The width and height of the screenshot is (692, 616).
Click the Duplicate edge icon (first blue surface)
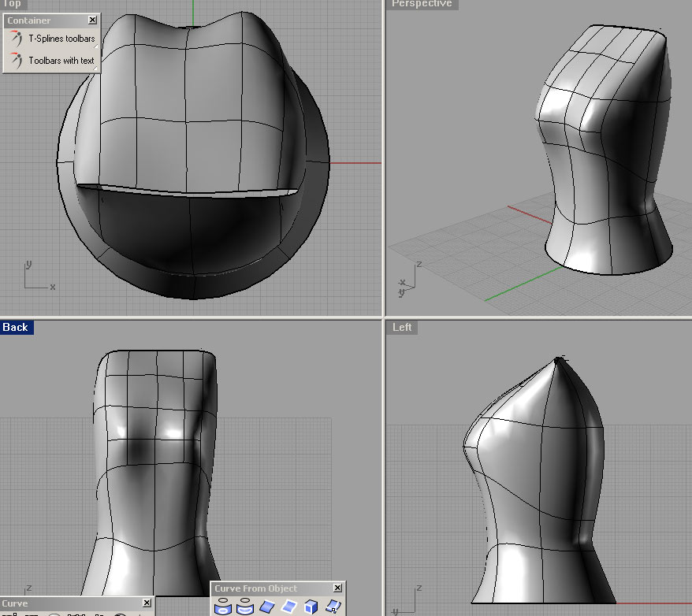(x=267, y=607)
